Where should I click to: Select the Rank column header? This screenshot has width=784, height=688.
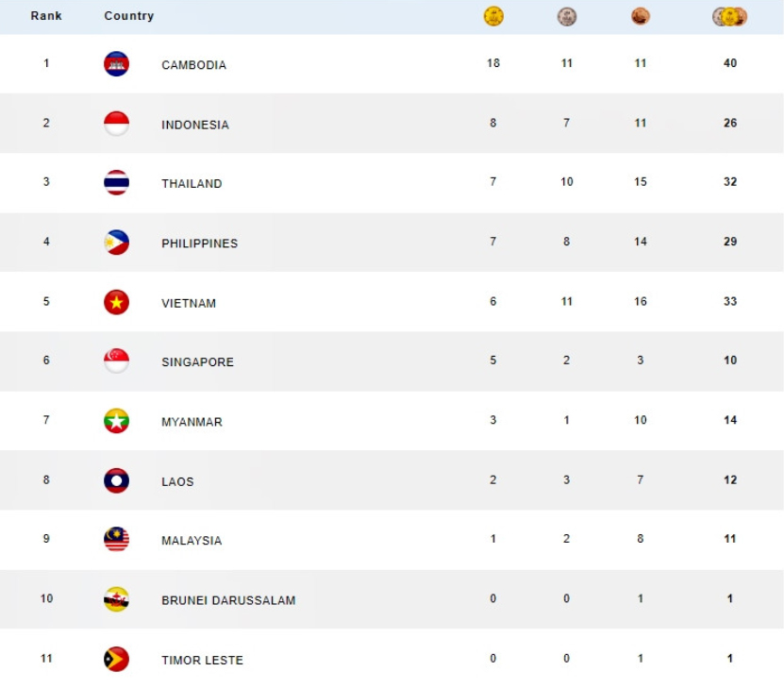46,16
